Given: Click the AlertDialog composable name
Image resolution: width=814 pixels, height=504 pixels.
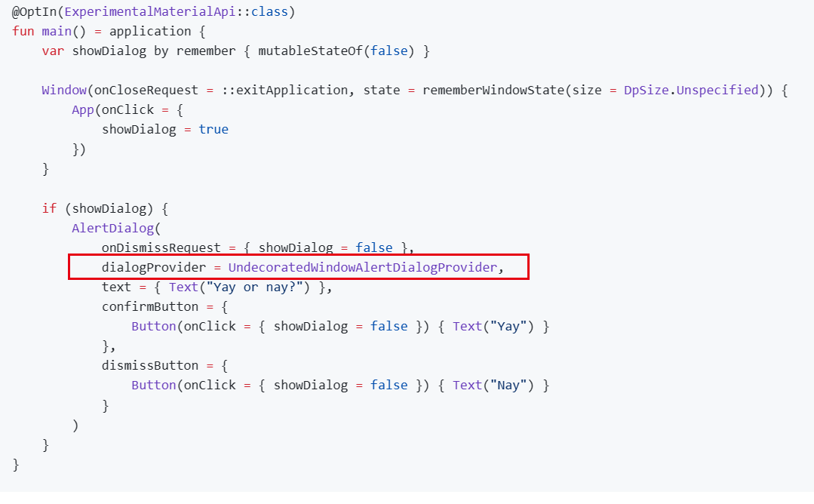Looking at the screenshot, I should tap(113, 227).
